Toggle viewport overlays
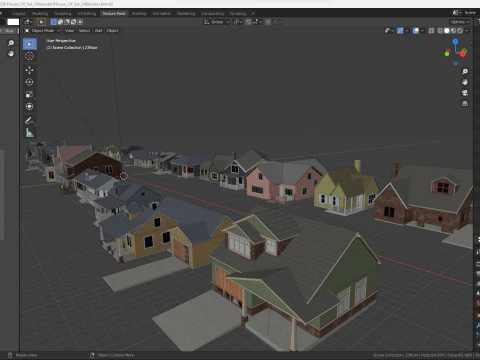 [416, 31]
